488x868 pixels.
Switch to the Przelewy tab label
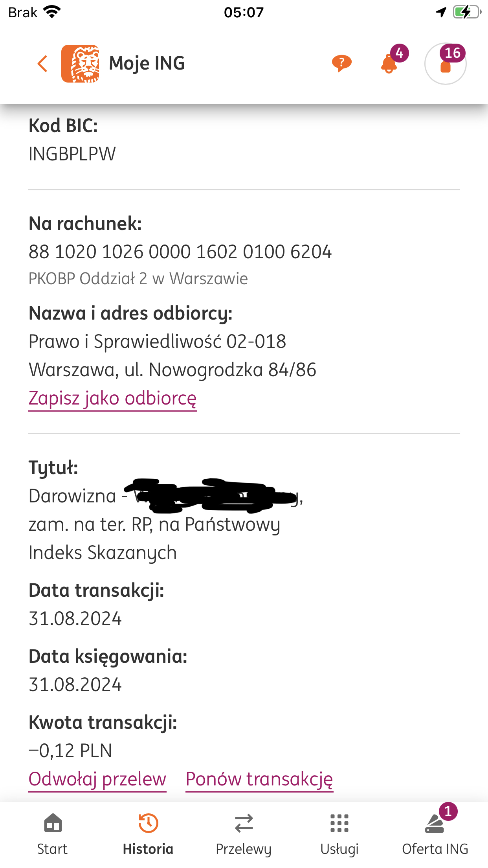point(244,849)
